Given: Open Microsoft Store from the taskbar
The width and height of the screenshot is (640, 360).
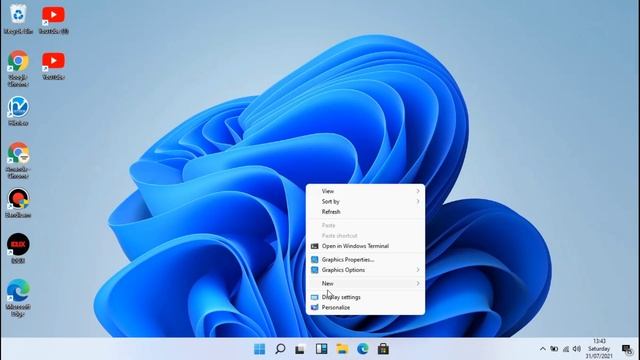Looking at the screenshot, I should point(383,349).
